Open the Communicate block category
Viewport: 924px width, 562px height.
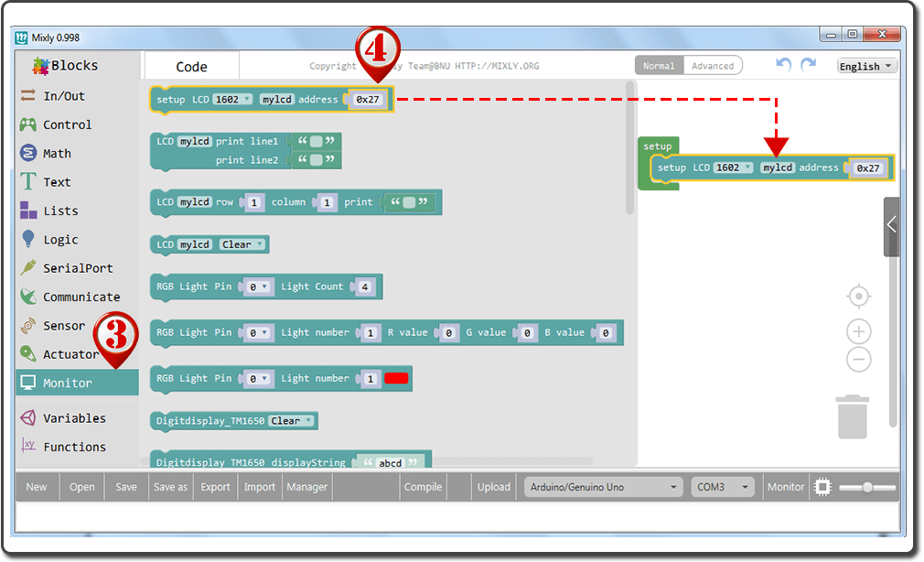click(x=81, y=297)
